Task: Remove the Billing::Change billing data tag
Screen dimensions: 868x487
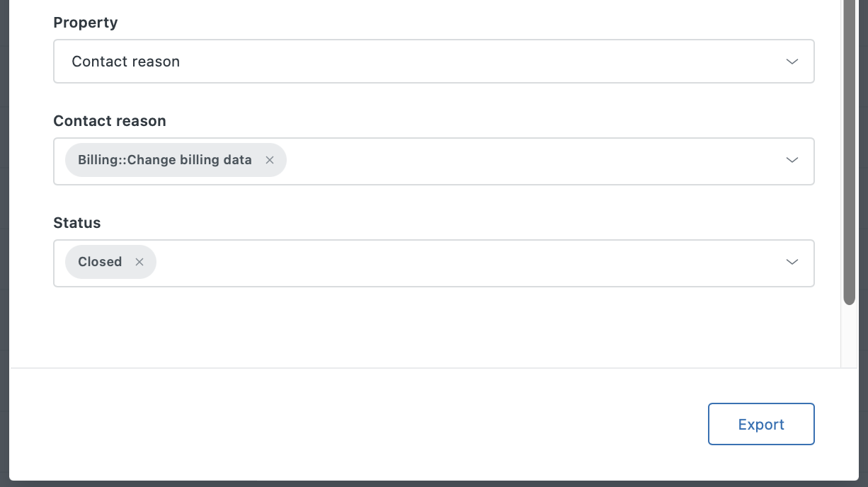Action: click(270, 160)
